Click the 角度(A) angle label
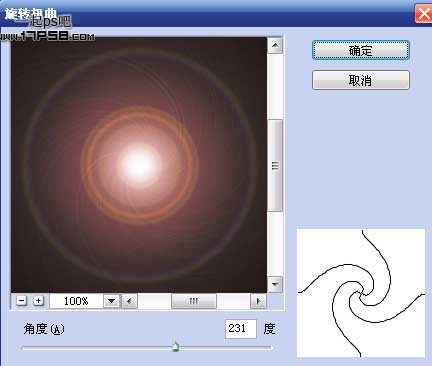 pyautogui.click(x=44, y=329)
